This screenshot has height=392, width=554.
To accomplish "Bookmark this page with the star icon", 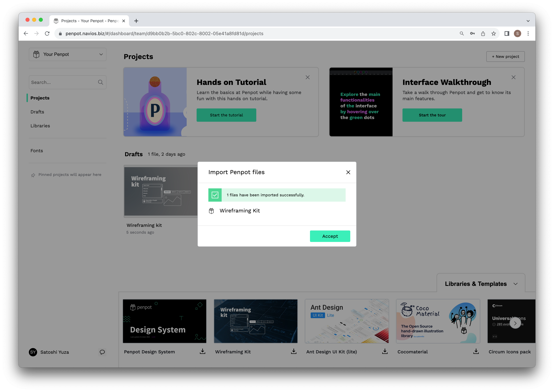I will 493,33.
